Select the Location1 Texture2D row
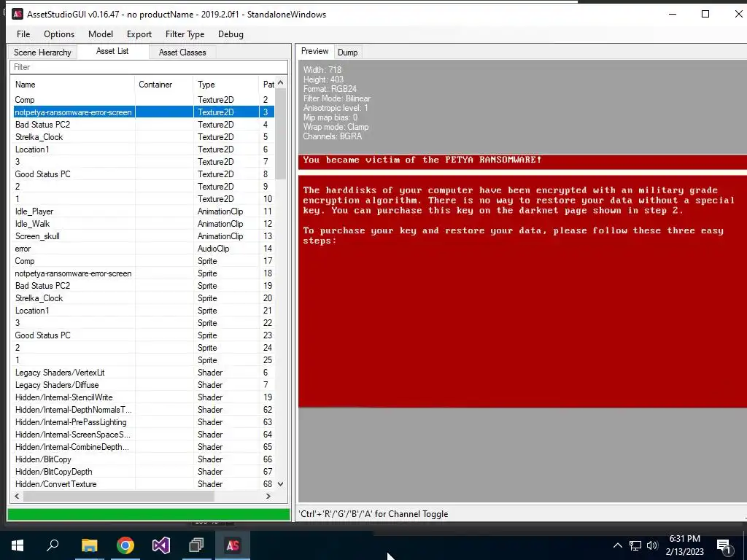The height and width of the screenshot is (560, 747). point(143,149)
